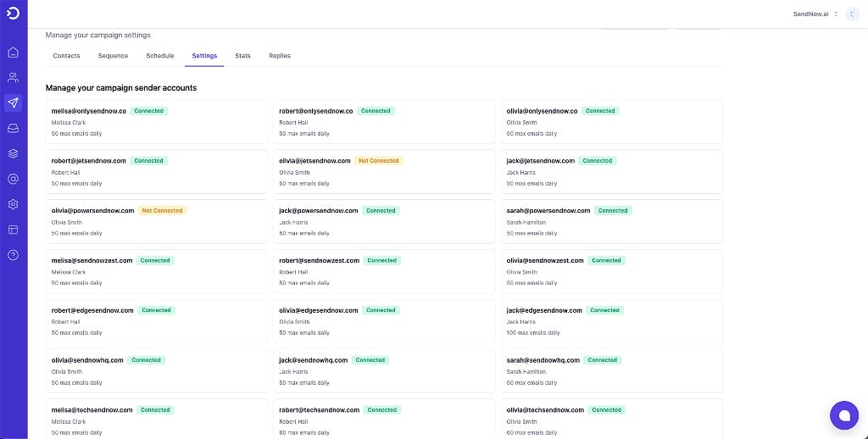
Task: Open the chat widget bubble button
Action: pos(844,415)
